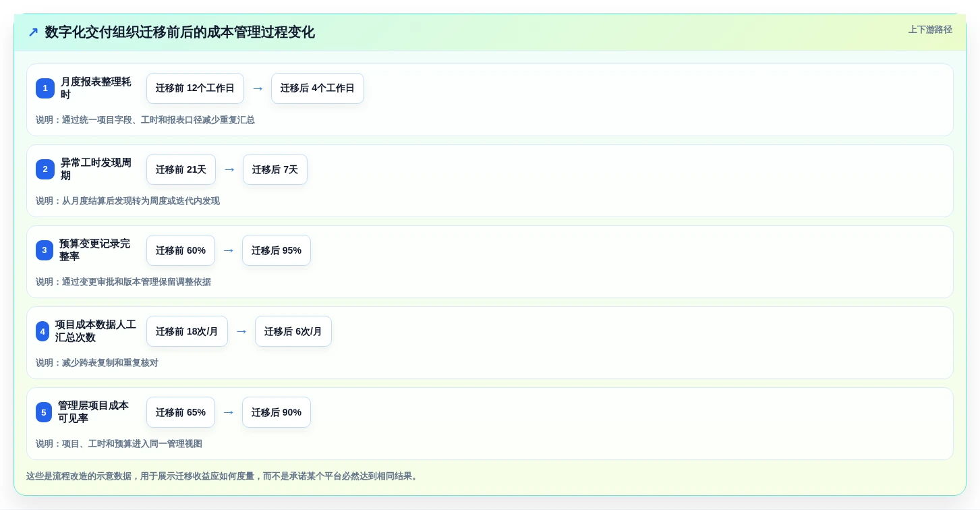Select the 迁移前 65% chip
The image size is (980, 510).
click(181, 412)
